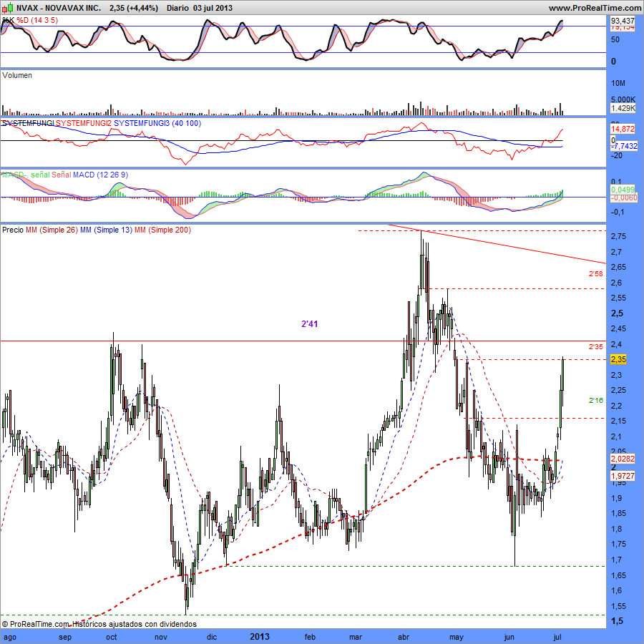Screen dimensions: 644x644
Task: Click the sep month on time axis
Action: [65, 638]
